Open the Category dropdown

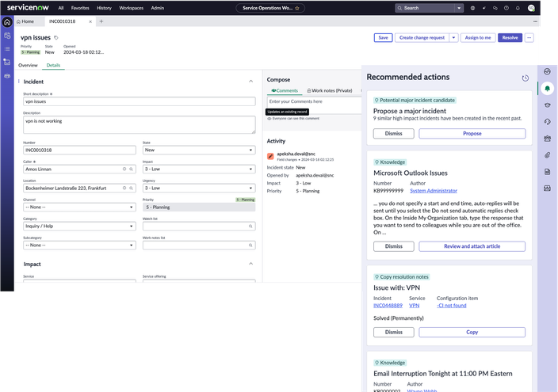pos(79,226)
